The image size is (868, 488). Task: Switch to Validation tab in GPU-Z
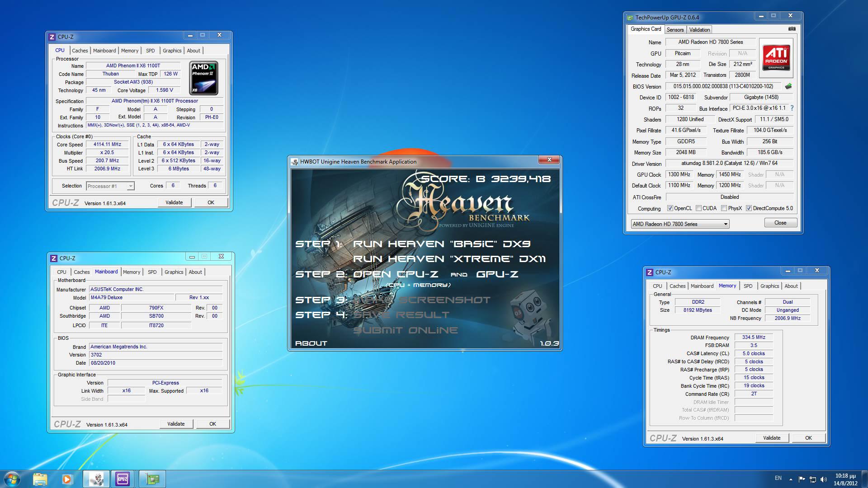click(699, 30)
